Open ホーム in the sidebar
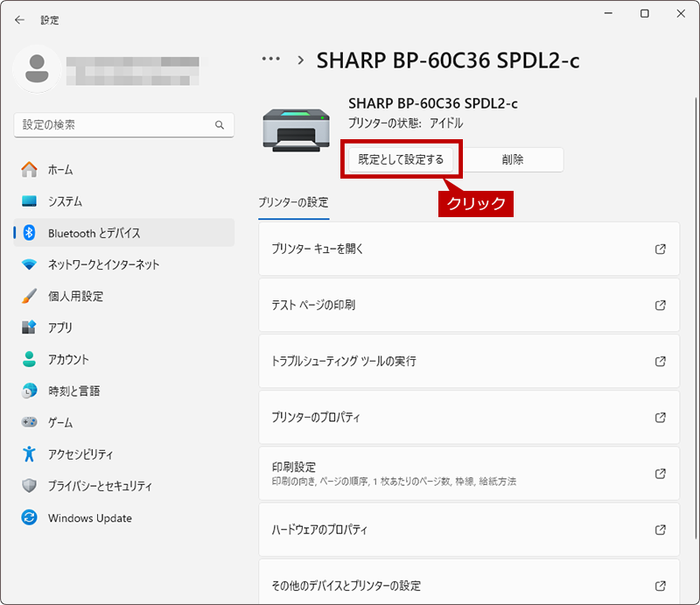The width and height of the screenshot is (700, 605). [x=60, y=170]
